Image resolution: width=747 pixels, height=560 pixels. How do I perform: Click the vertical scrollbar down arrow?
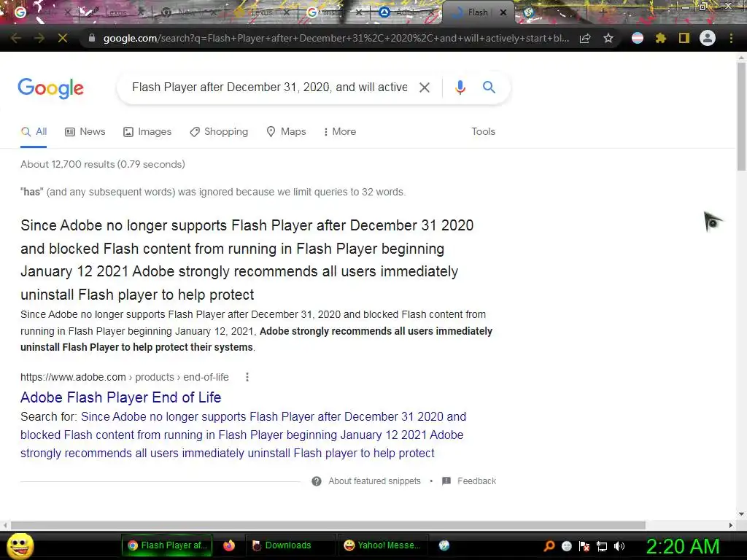click(x=741, y=514)
